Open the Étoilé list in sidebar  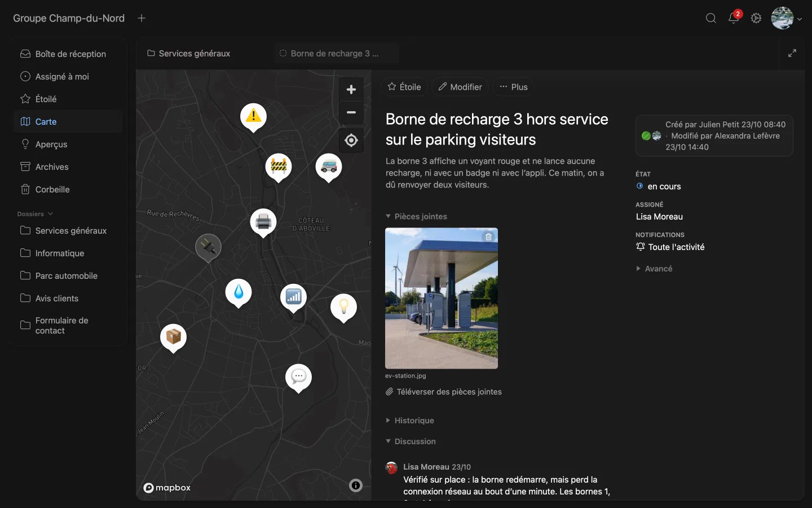(x=68, y=99)
